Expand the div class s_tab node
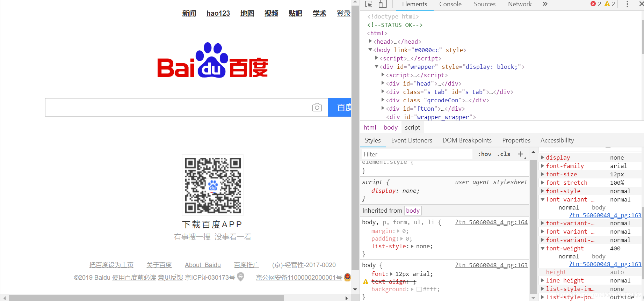 383,91
